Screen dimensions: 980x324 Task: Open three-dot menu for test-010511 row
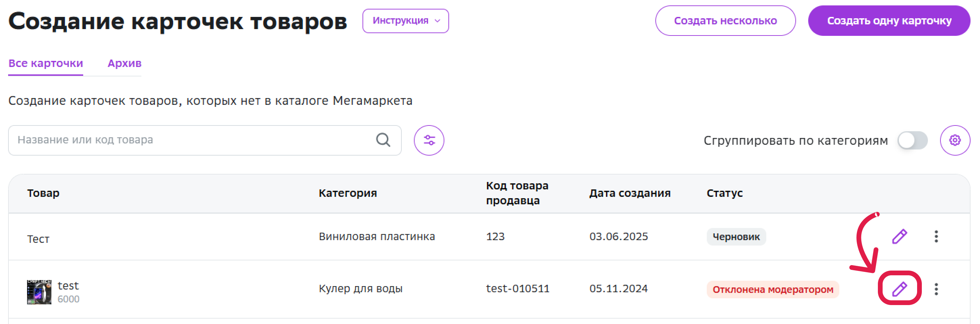coord(936,289)
